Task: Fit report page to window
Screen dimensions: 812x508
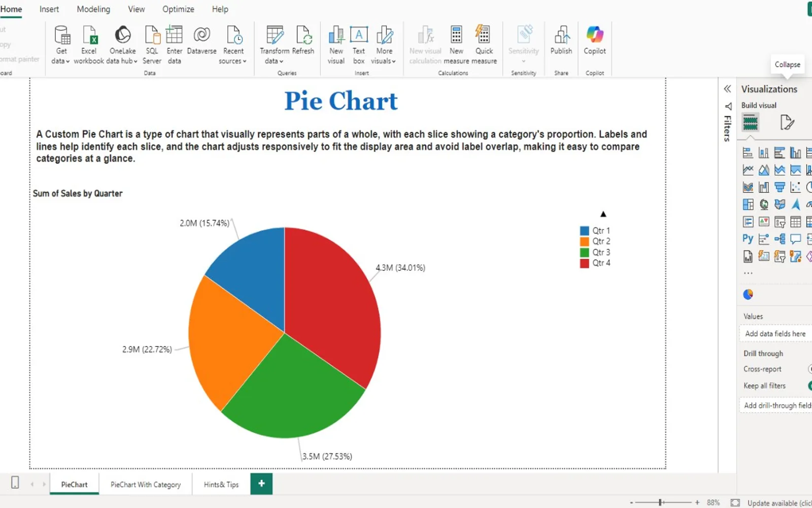Action: click(735, 502)
